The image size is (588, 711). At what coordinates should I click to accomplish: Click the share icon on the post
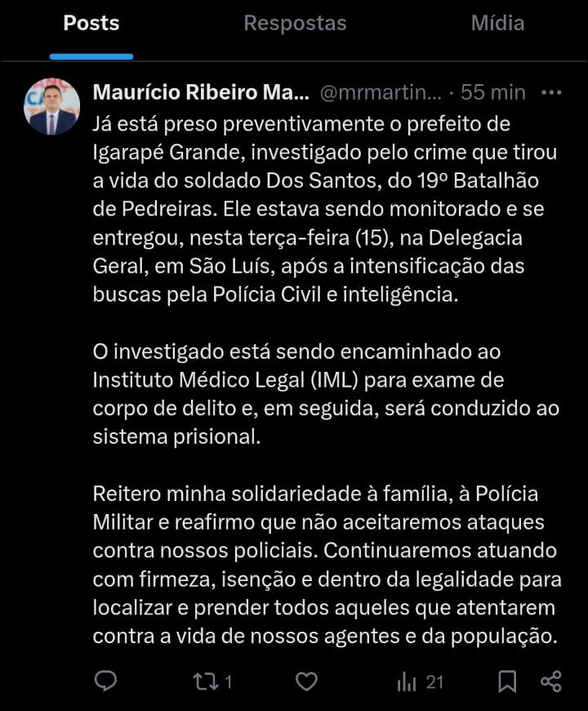click(x=551, y=681)
